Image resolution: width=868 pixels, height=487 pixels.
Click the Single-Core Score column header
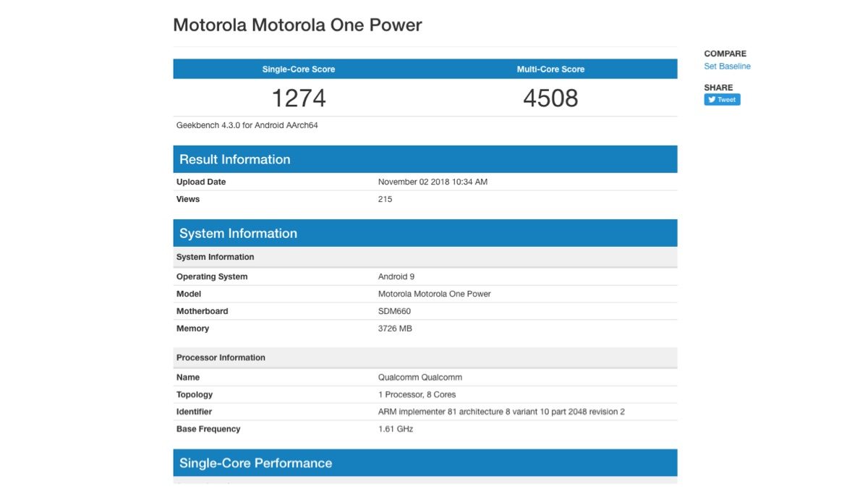pos(298,69)
